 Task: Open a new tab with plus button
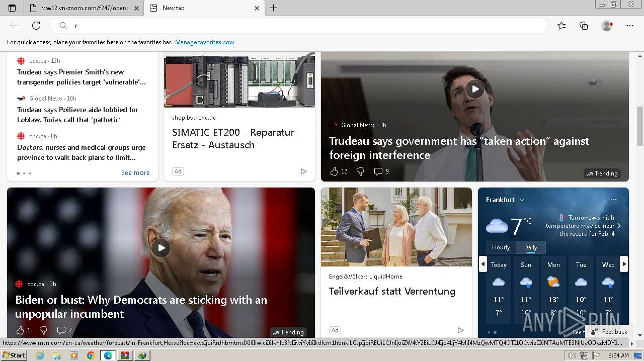pyautogui.click(x=274, y=8)
